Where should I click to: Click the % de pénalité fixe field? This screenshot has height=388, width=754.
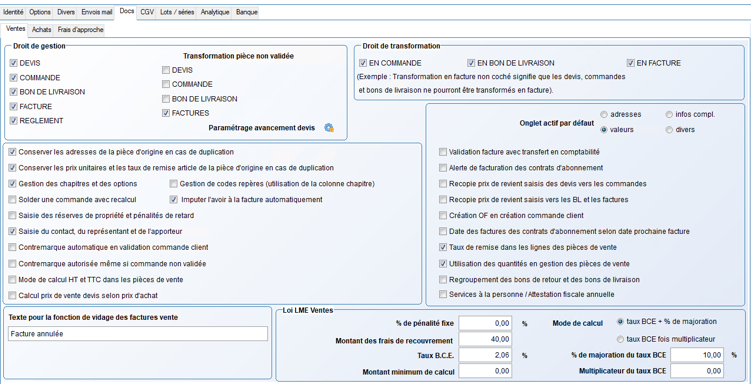(x=485, y=324)
